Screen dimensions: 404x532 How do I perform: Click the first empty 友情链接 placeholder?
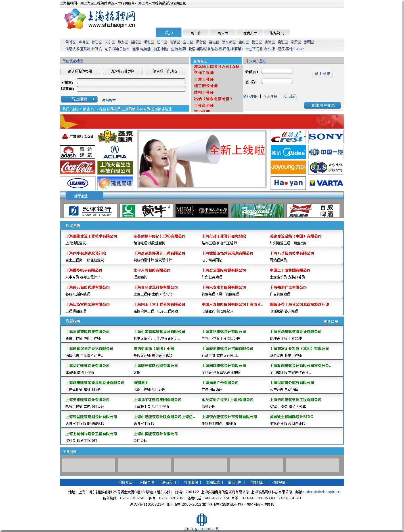89,465
